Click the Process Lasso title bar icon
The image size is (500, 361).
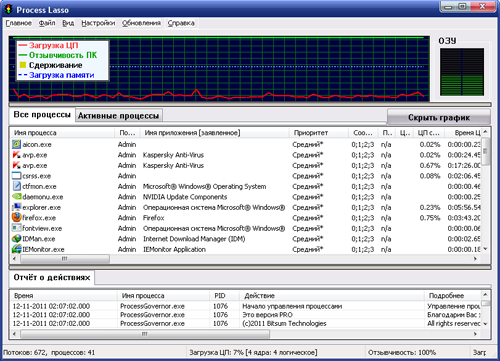8,9
